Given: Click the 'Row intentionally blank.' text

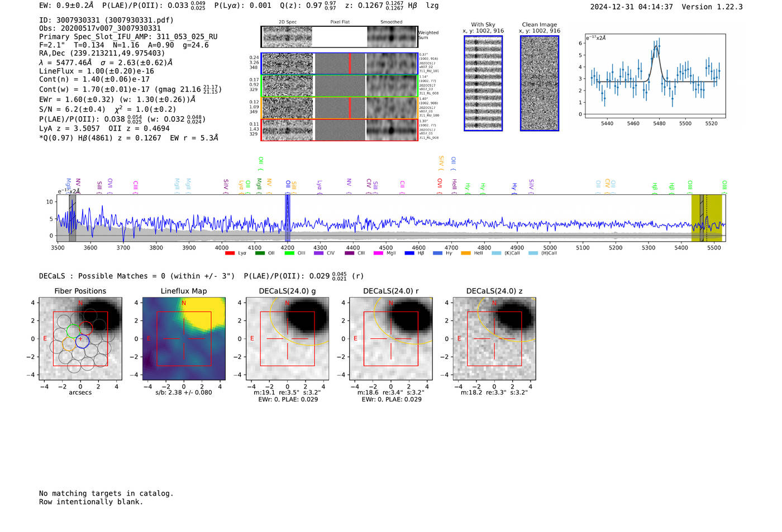Looking at the screenshot, I should [x=91, y=502].
